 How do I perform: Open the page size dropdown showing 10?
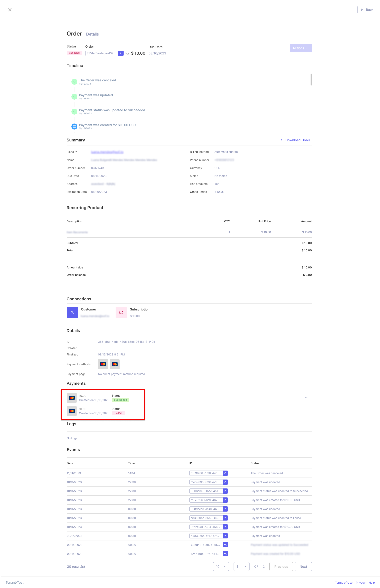[221, 567]
